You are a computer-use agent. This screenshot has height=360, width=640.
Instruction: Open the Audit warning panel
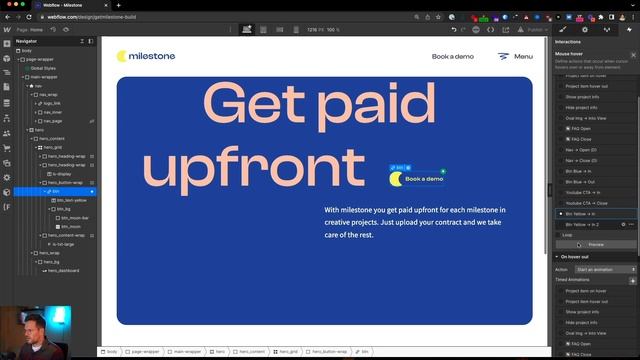[x=520, y=29]
